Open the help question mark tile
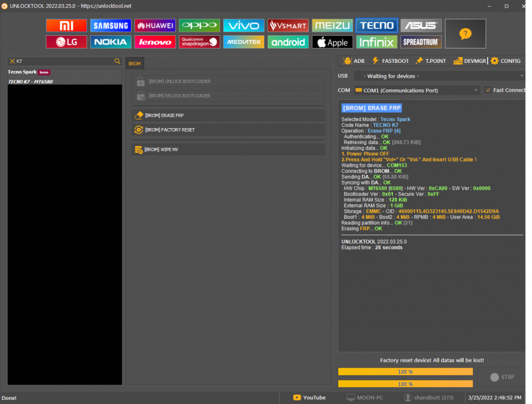The height and width of the screenshot is (404, 532). 465,33
